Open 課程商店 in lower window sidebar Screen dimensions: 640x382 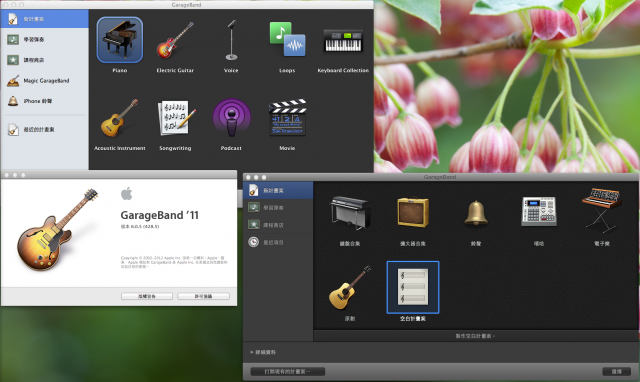tap(278, 225)
